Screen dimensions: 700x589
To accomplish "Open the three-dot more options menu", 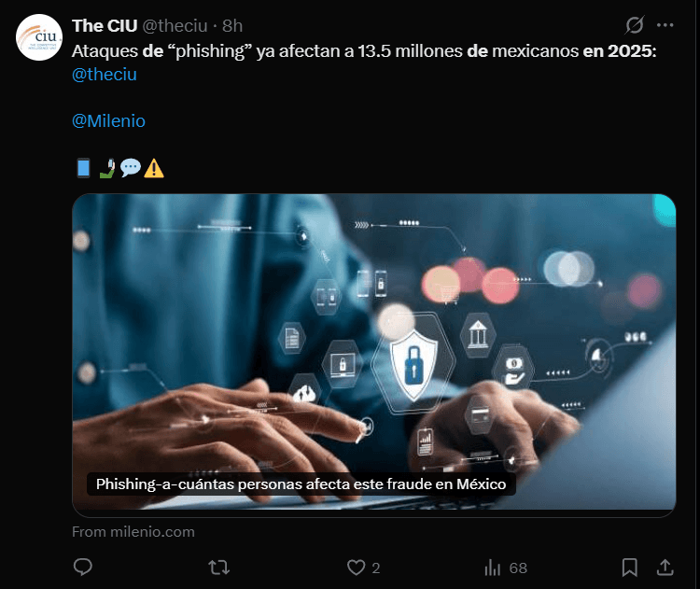I will pyautogui.click(x=665, y=25).
